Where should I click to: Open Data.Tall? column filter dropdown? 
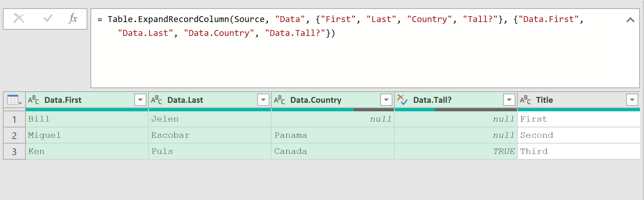click(x=509, y=100)
